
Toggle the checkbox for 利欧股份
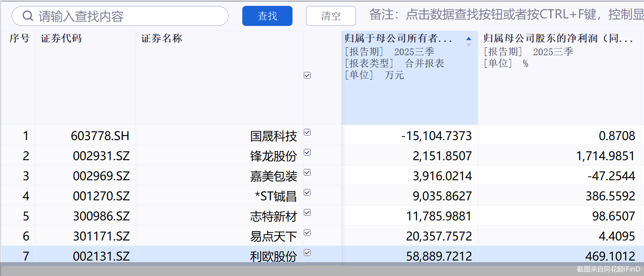[x=307, y=253]
